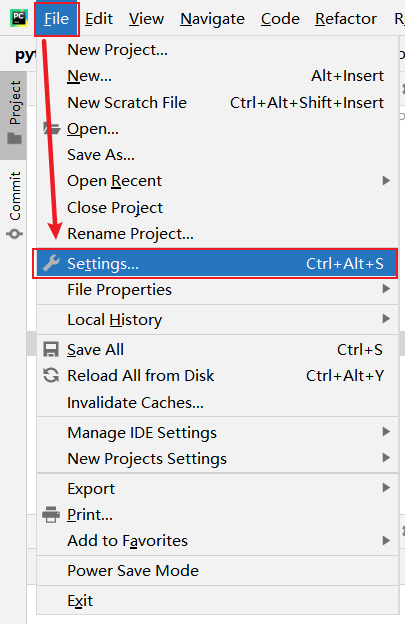The image size is (405, 624).
Task: Click the printer icon next to Print
Action: pyautogui.click(x=51, y=515)
